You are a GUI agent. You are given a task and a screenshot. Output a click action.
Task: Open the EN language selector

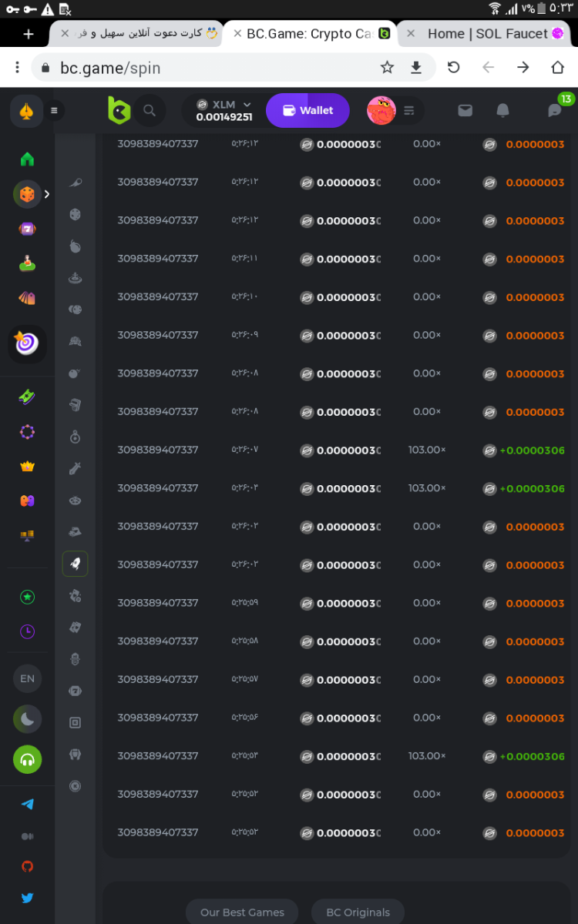tap(28, 678)
